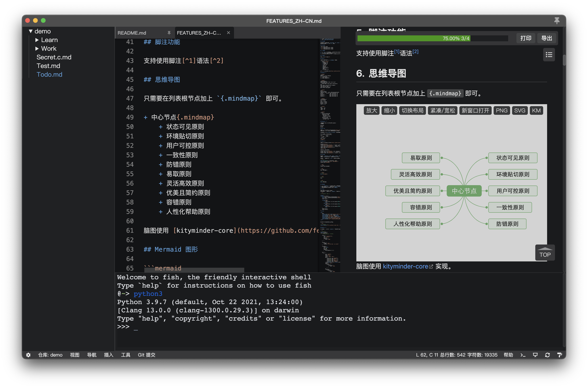Screen dimensions: 588x388
Task: Close the FEATURES_ZH-CN tab
Action: tap(229, 33)
